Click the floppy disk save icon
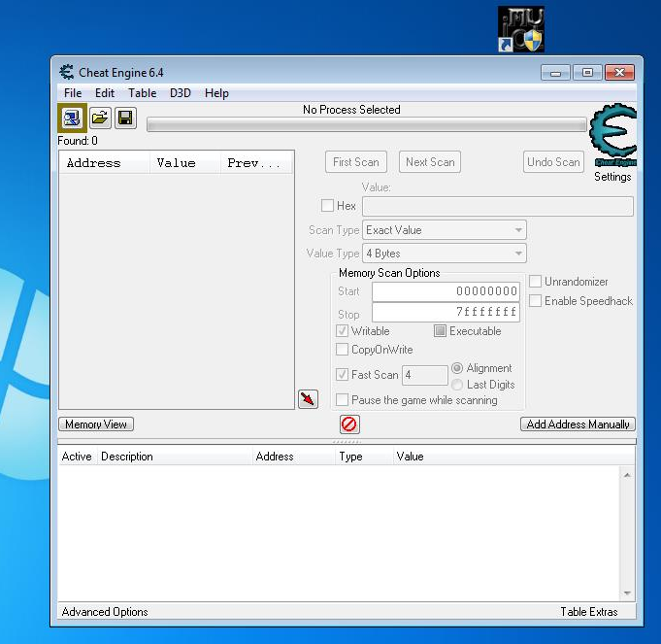This screenshot has width=661, height=644. pos(125,119)
